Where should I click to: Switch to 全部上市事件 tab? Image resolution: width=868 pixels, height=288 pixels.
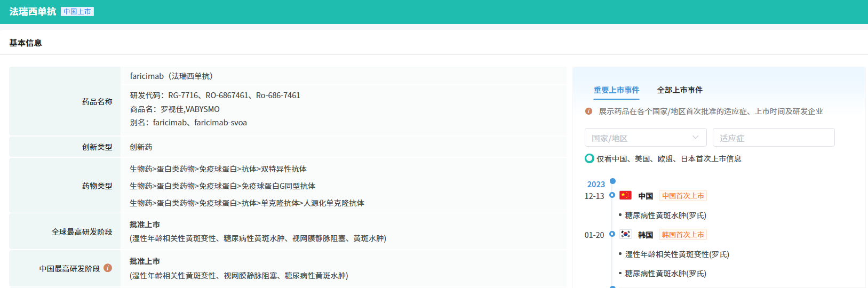click(680, 90)
